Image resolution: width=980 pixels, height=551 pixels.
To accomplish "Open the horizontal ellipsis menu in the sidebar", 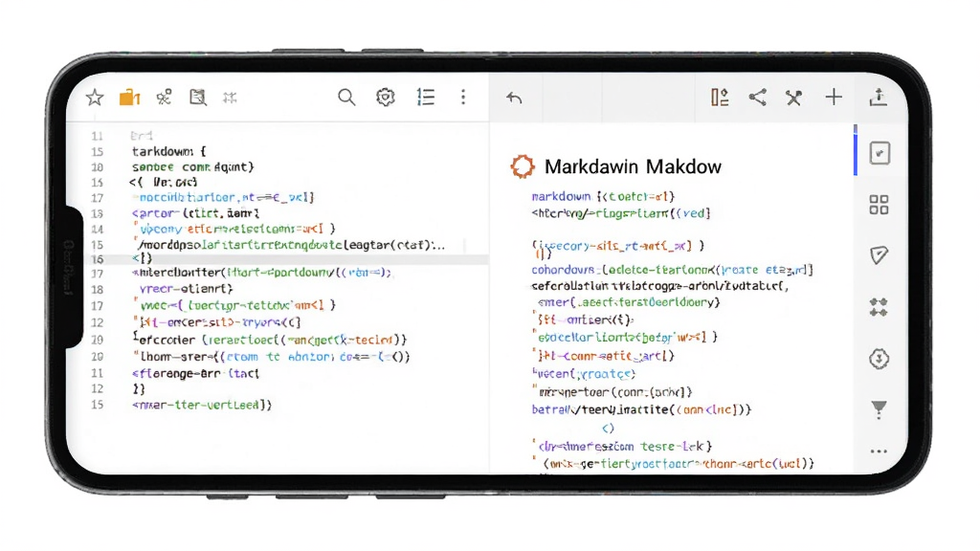I will click(x=879, y=452).
